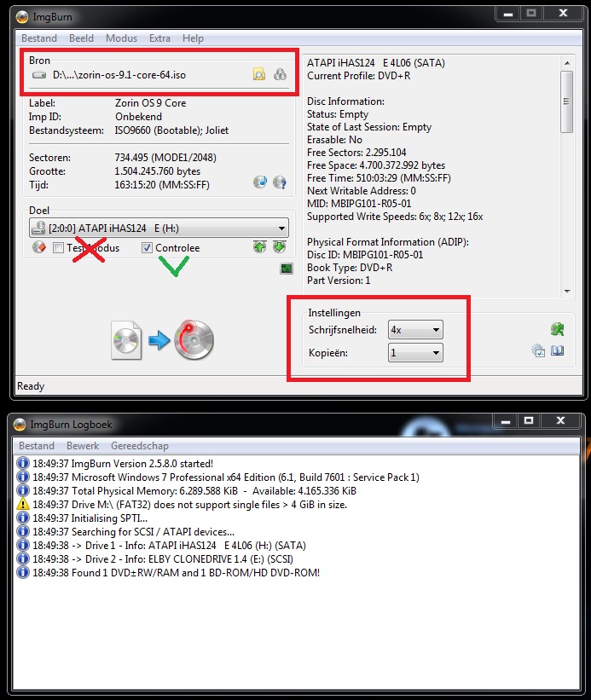Open the Kopieën copies dropdown
This screenshot has height=700, width=591.
click(415, 353)
